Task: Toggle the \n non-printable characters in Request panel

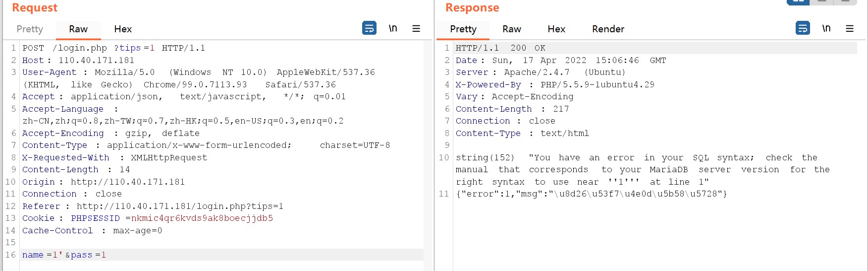Action: [x=393, y=28]
